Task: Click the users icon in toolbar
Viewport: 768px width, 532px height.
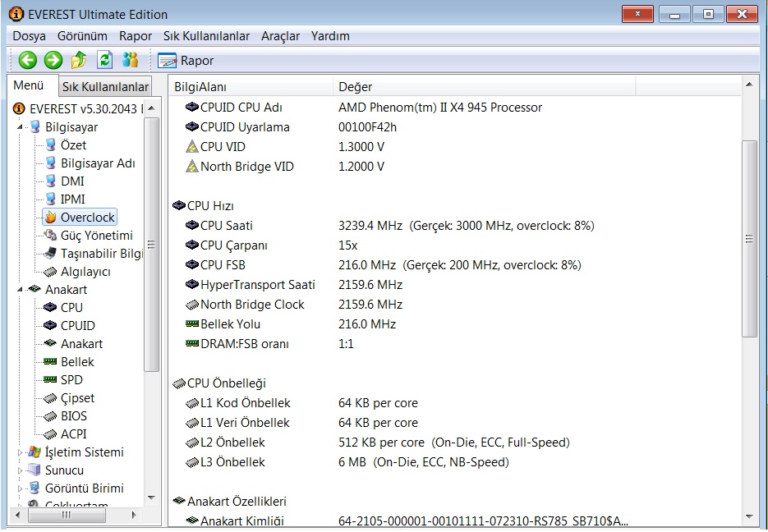Action: [x=130, y=60]
